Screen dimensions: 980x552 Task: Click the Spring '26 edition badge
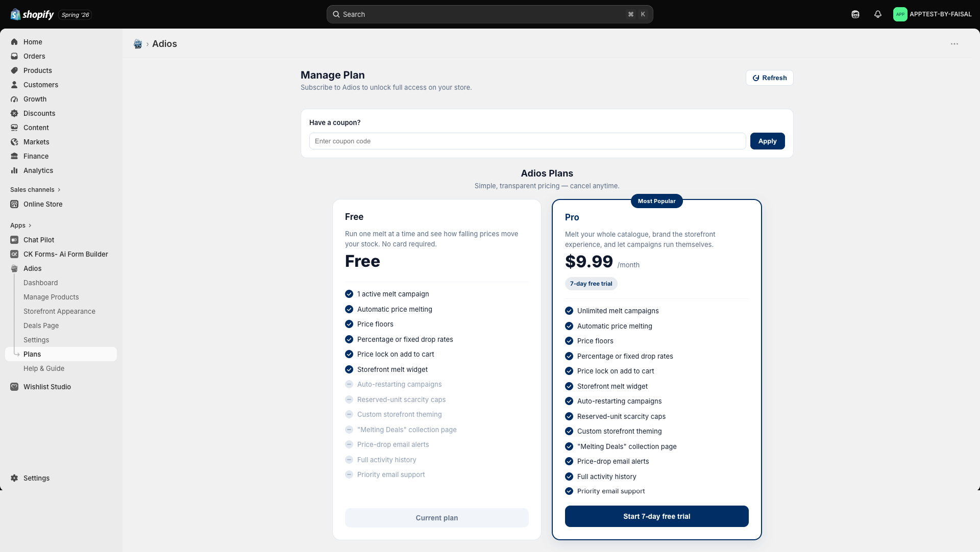[x=76, y=15]
